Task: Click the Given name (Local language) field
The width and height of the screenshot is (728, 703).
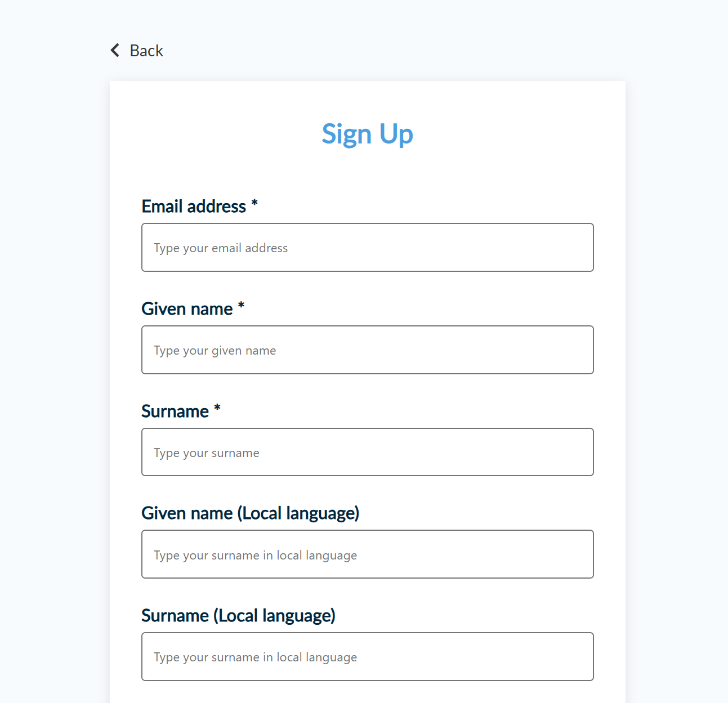Action: pyautogui.click(x=367, y=554)
